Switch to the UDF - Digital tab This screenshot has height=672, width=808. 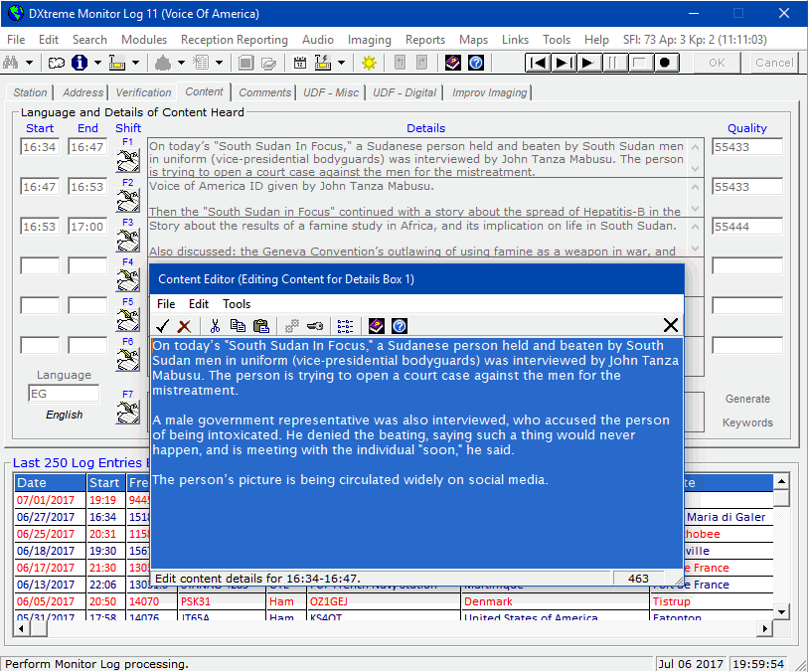point(404,92)
